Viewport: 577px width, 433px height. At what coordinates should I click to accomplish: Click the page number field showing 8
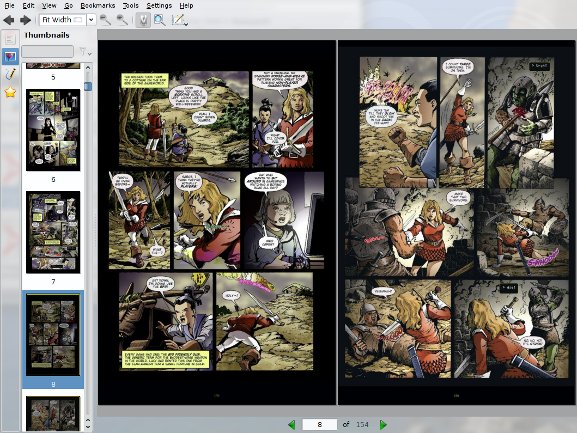(319, 425)
